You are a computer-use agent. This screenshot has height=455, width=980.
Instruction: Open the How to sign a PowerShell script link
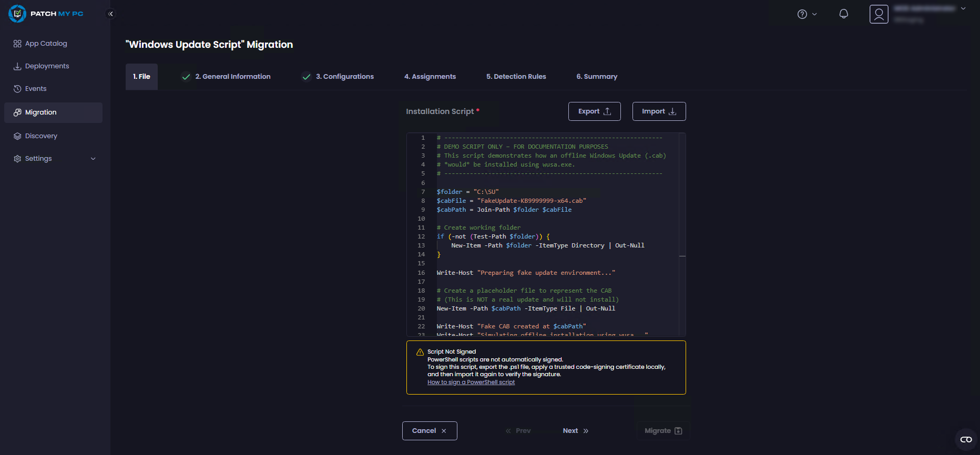tap(471, 382)
